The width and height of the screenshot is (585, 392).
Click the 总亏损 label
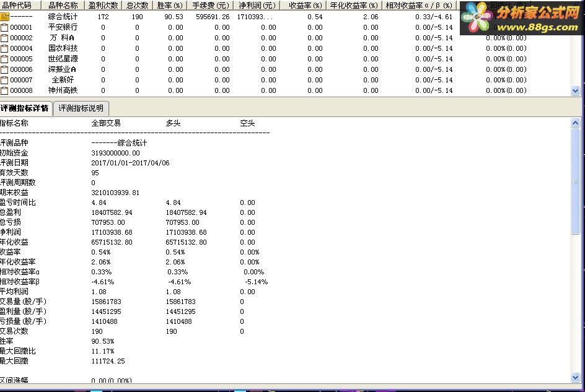pos(11,222)
